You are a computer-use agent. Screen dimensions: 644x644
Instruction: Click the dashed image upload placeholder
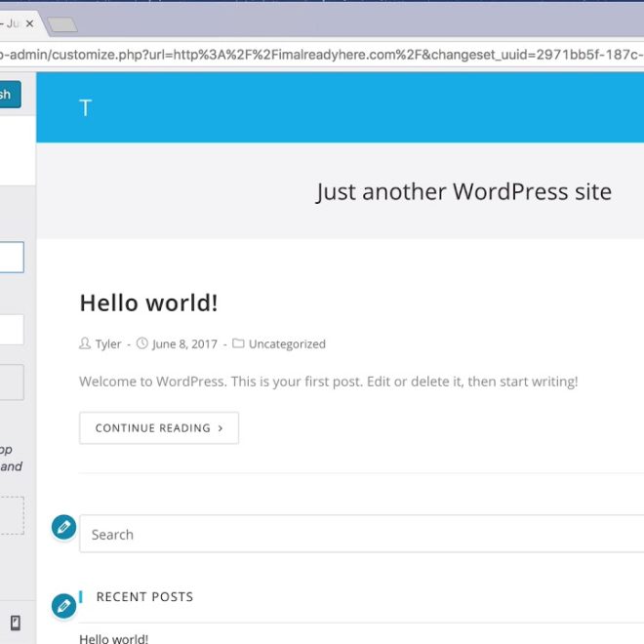pos(12,515)
